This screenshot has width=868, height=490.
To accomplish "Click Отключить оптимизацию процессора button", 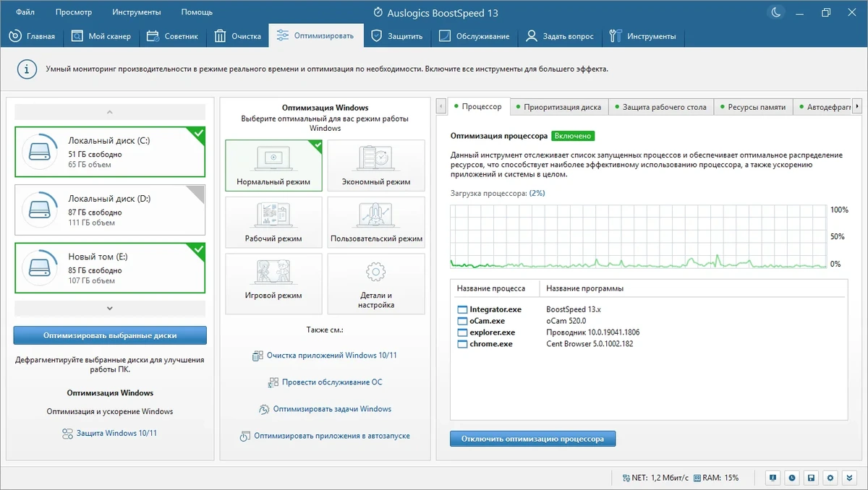I will point(532,438).
